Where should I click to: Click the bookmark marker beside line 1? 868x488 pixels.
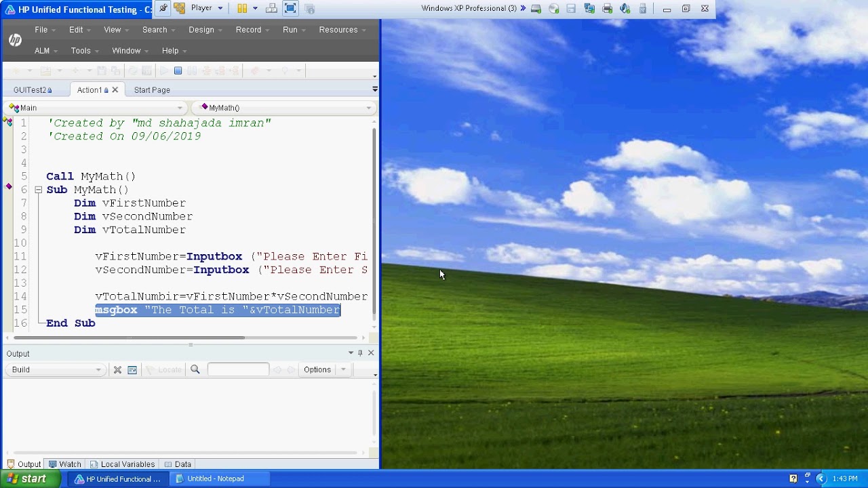(x=8, y=122)
